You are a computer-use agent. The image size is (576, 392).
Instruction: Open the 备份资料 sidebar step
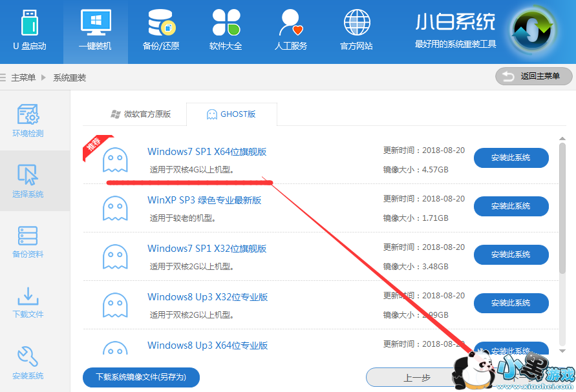point(28,242)
